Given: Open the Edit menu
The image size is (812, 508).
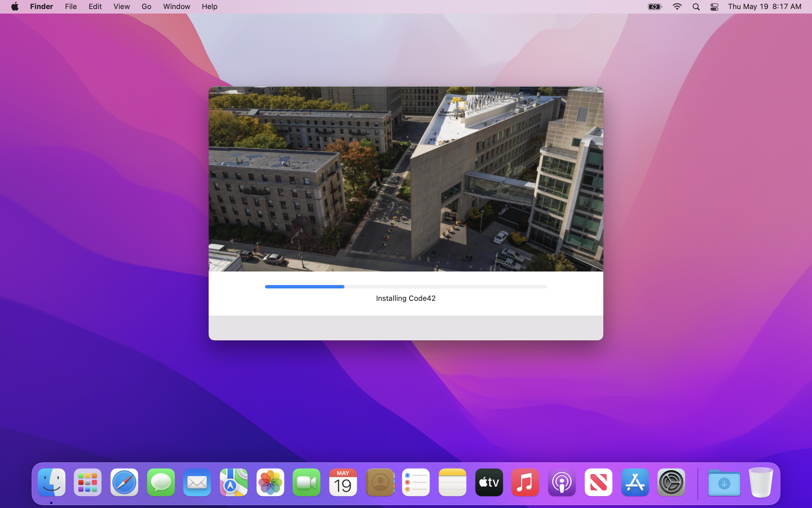Looking at the screenshot, I should 95,6.
